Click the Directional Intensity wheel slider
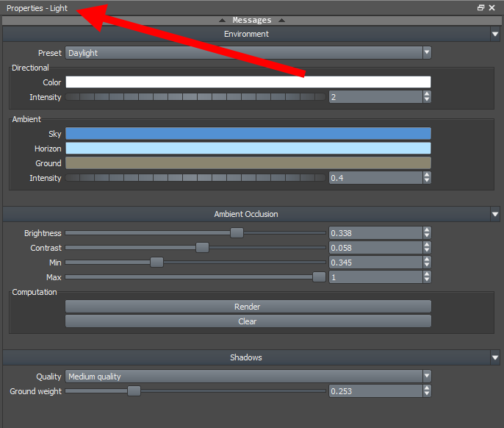The height and width of the screenshot is (428, 504). point(195,97)
